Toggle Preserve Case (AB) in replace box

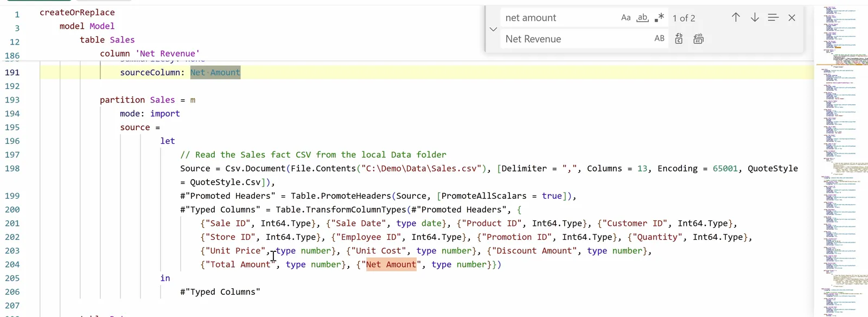[x=659, y=39]
